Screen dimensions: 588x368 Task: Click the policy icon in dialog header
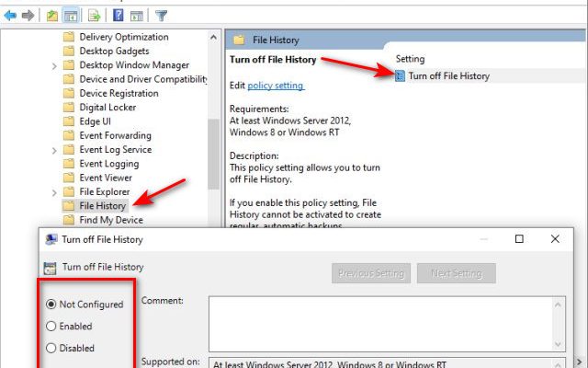[x=50, y=268]
